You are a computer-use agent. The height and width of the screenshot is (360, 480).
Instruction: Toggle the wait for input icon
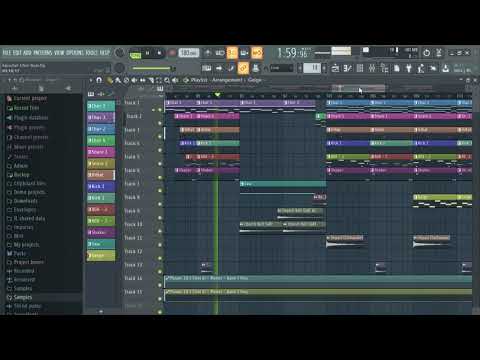click(x=220, y=53)
